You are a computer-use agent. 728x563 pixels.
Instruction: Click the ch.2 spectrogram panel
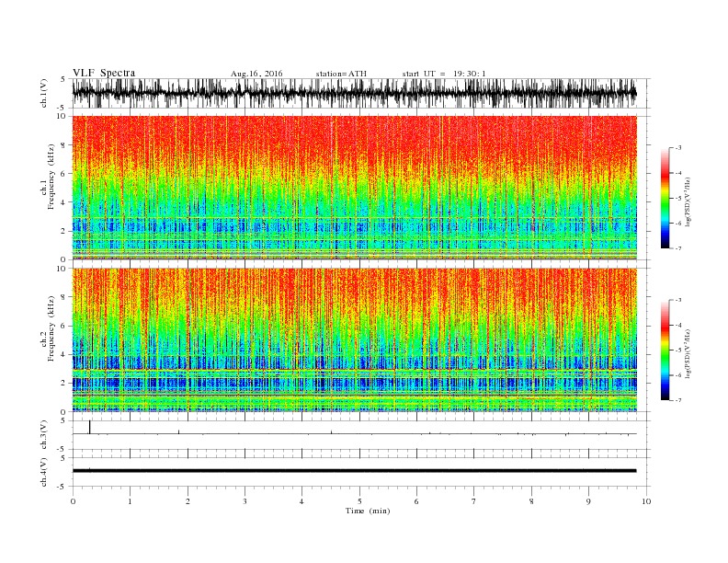tap(354, 339)
